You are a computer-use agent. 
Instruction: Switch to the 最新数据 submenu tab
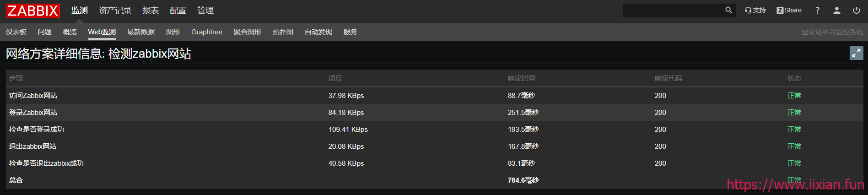[x=141, y=32]
